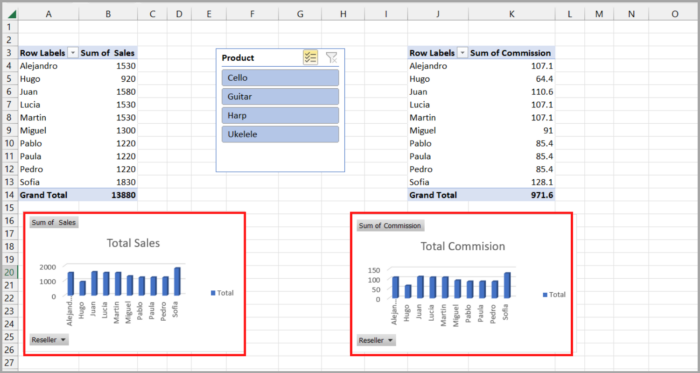Select cell with Pedro in column J
700x373 pixels.
pyautogui.click(x=438, y=169)
